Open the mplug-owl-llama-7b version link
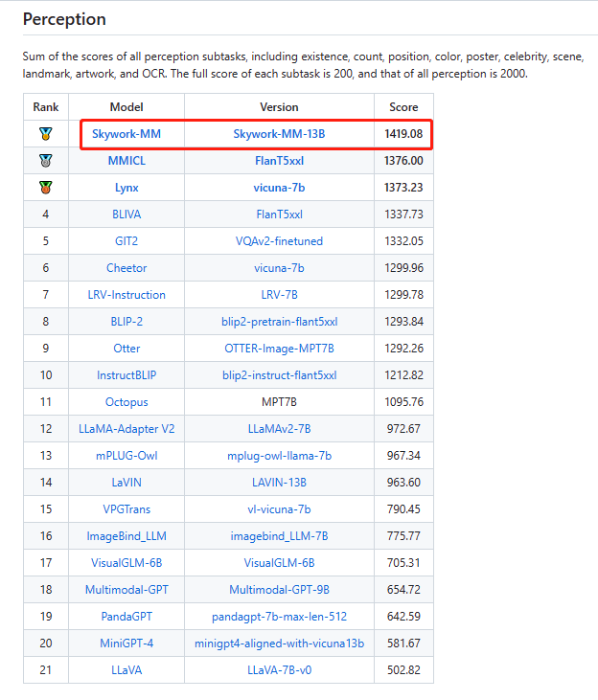This screenshot has height=700, width=598. (x=279, y=456)
